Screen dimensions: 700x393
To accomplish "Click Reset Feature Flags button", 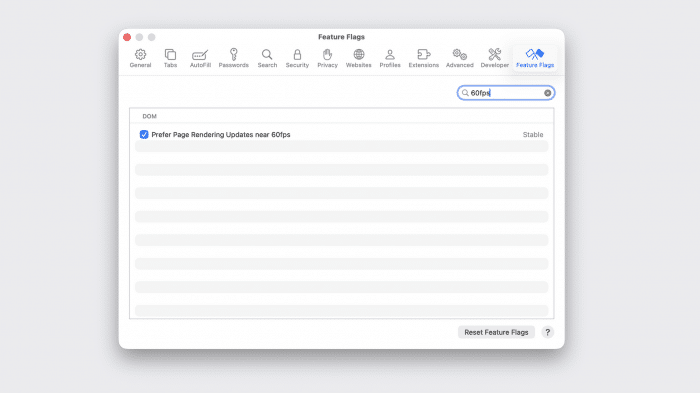I will 496,332.
